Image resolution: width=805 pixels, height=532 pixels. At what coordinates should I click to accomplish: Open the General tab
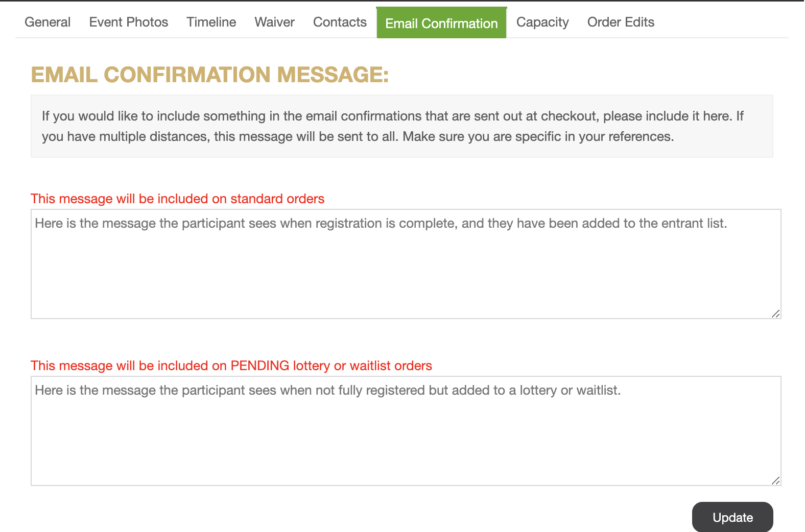[48, 22]
